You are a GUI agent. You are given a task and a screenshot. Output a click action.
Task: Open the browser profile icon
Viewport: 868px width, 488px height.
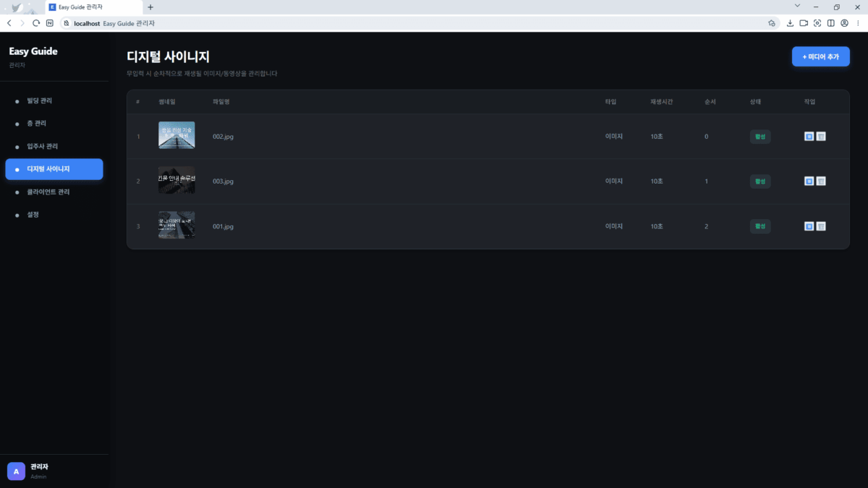point(844,23)
